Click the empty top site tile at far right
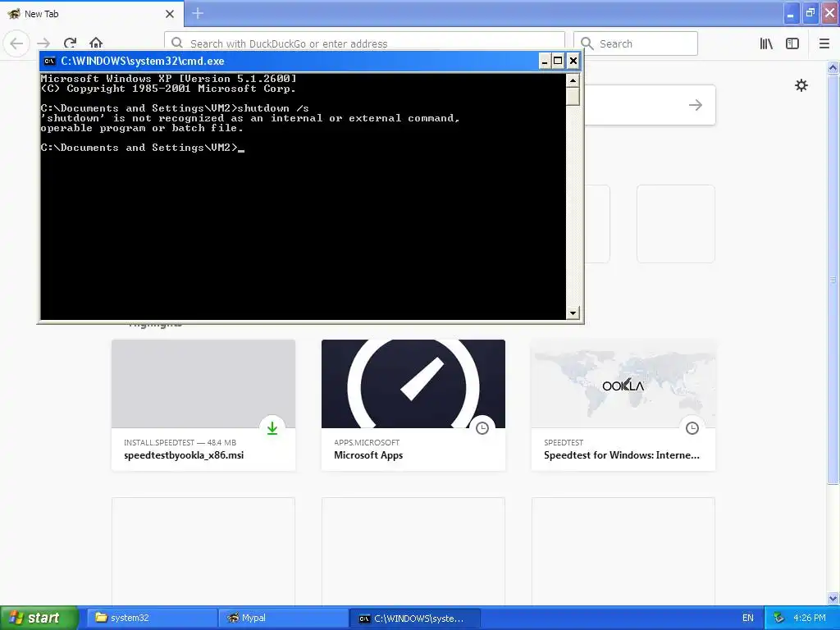Viewport: 840px width, 630px height. [676, 224]
